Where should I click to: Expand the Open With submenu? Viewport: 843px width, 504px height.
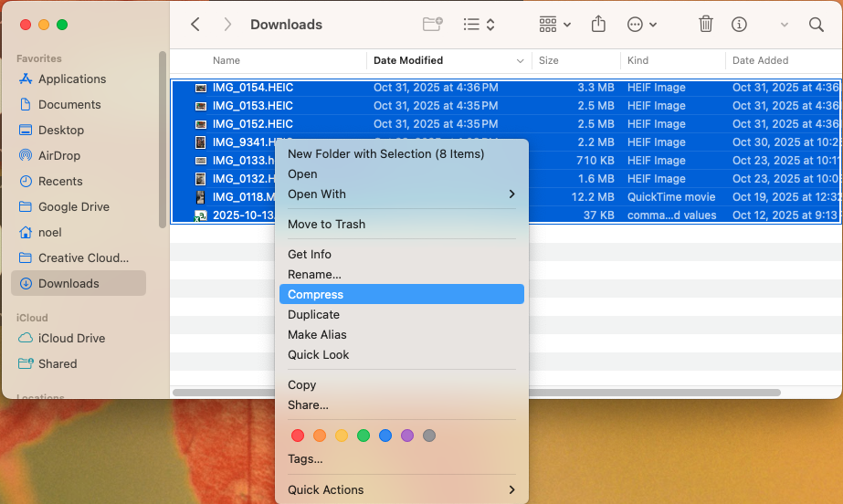click(x=402, y=194)
